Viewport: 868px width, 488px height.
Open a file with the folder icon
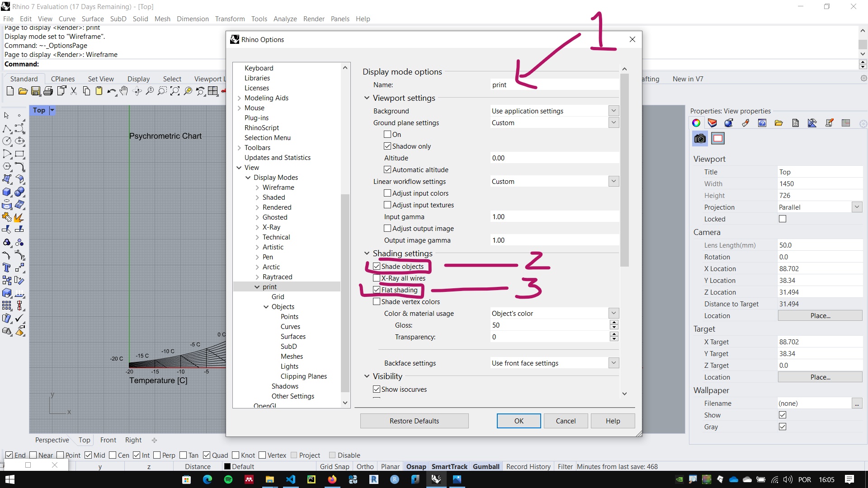click(23, 91)
